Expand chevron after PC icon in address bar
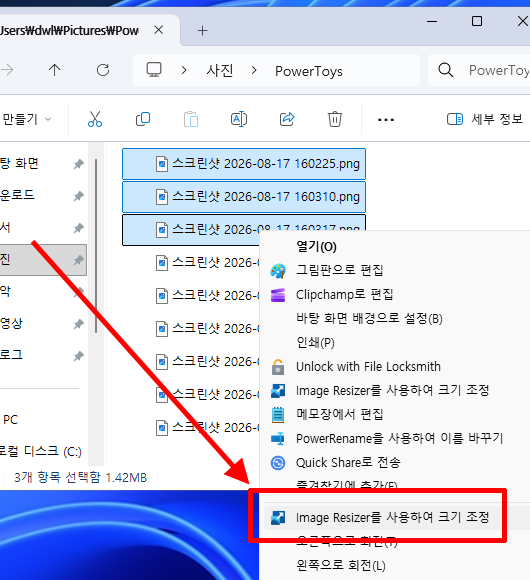The width and height of the screenshot is (530, 580). [x=184, y=70]
